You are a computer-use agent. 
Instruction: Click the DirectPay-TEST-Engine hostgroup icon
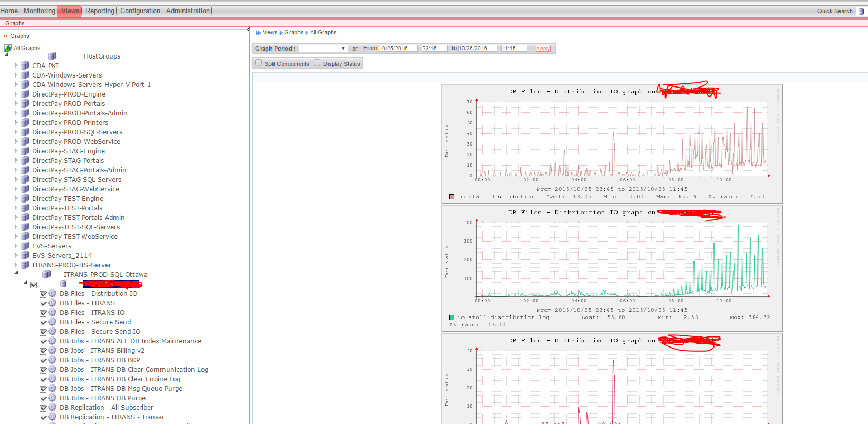[25, 198]
